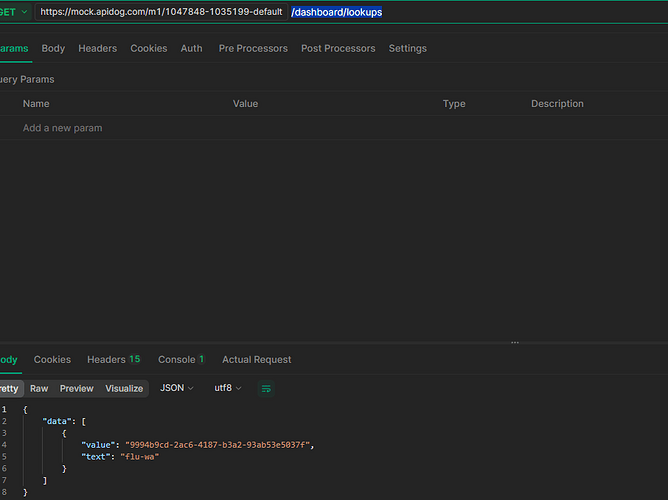Switch to the Auth tab
The height and width of the screenshot is (500, 668).
192,49
